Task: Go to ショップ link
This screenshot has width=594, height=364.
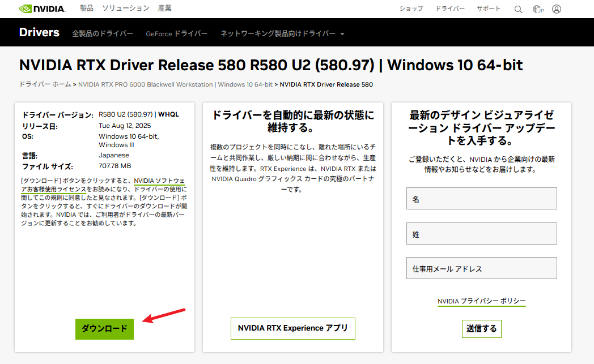Action: pyautogui.click(x=411, y=9)
